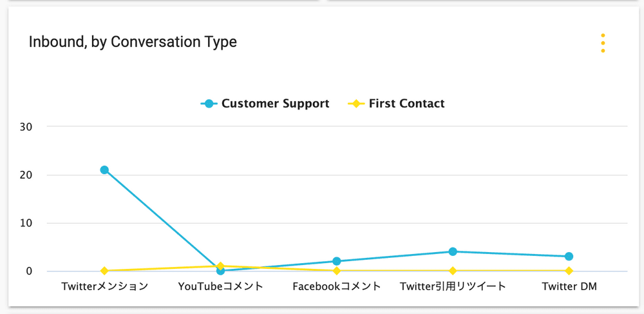Click the Twitterメンション axis label

(x=104, y=286)
